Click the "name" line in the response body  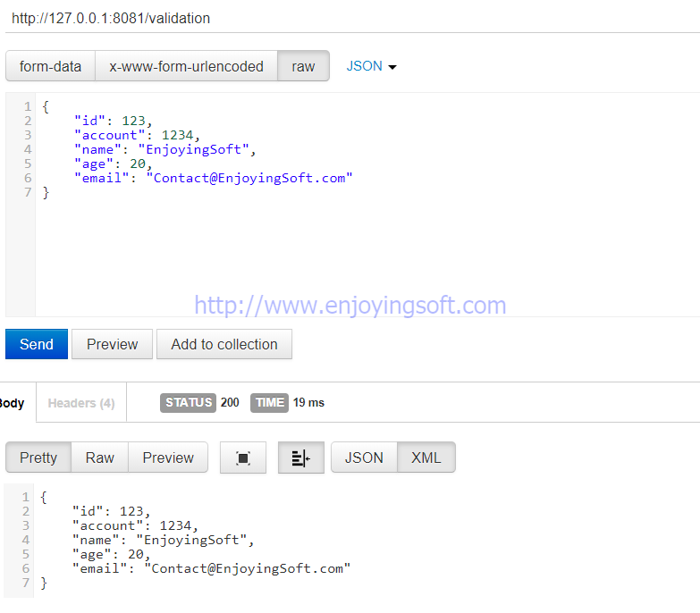(x=163, y=540)
